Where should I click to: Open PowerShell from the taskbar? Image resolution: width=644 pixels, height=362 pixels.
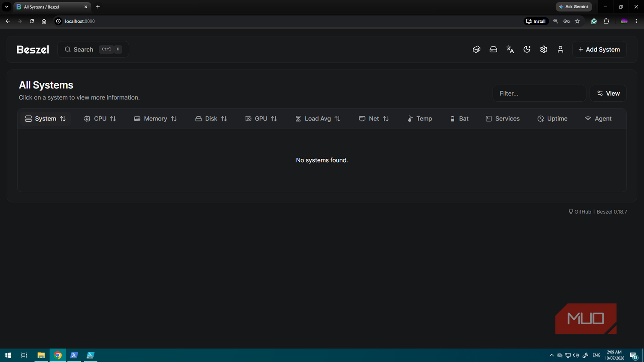coord(74,355)
